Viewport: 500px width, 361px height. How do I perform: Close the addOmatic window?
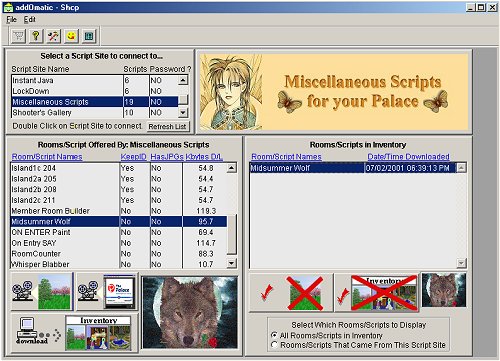[x=492, y=7]
